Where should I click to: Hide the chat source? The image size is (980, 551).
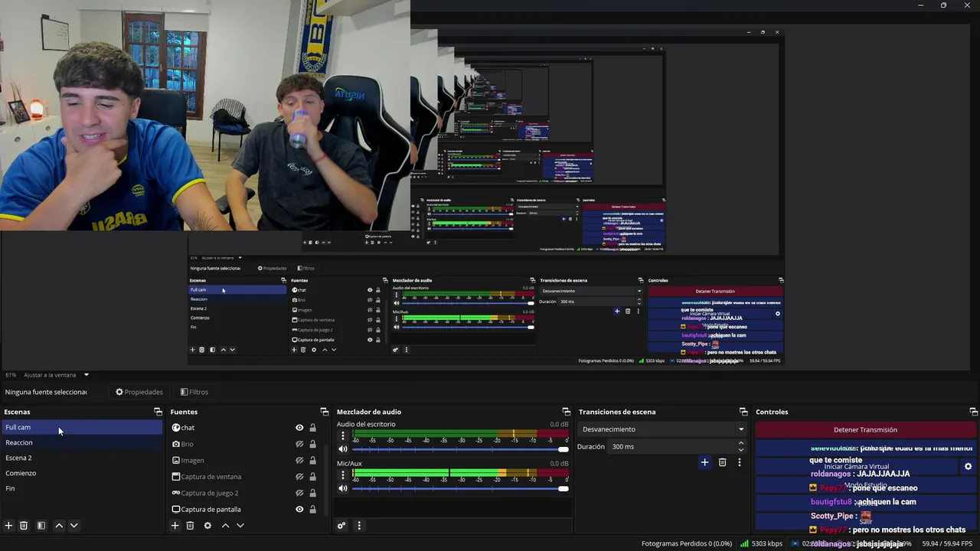click(299, 428)
